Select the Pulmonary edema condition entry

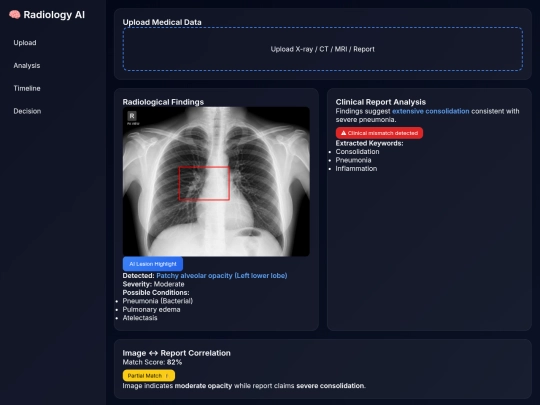pos(151,309)
